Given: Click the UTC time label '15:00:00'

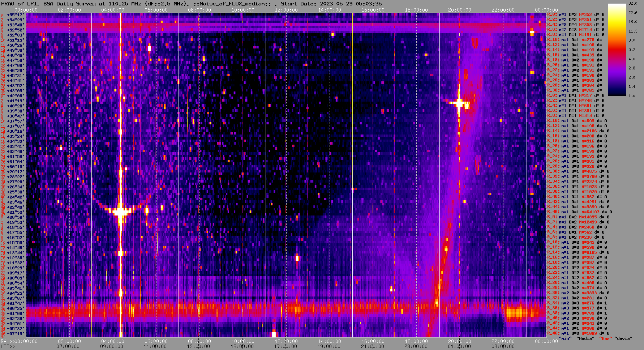Looking at the screenshot, I should click(x=242, y=346).
